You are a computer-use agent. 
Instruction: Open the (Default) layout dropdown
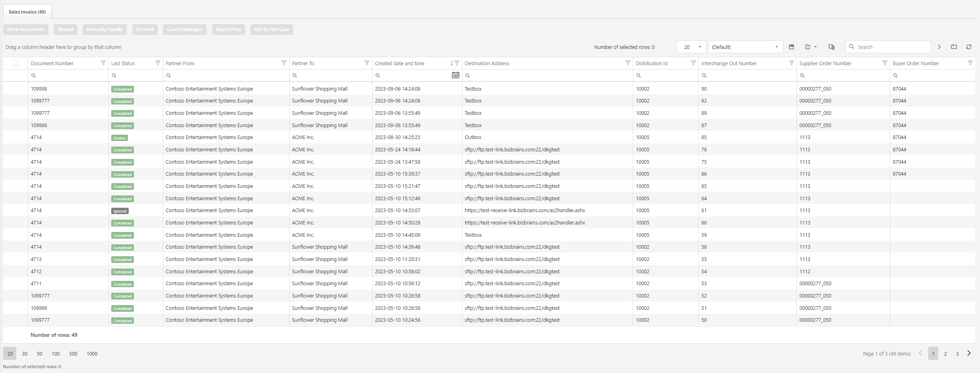pyautogui.click(x=745, y=47)
